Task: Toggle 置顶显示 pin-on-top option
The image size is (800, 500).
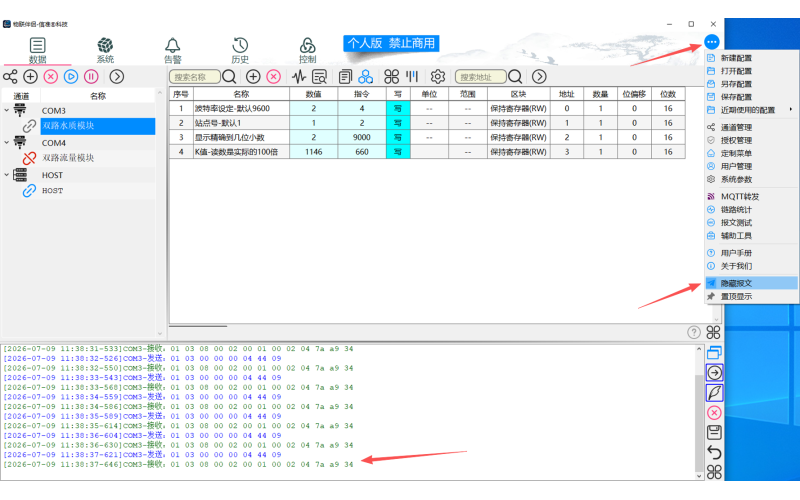Action: (x=751, y=296)
